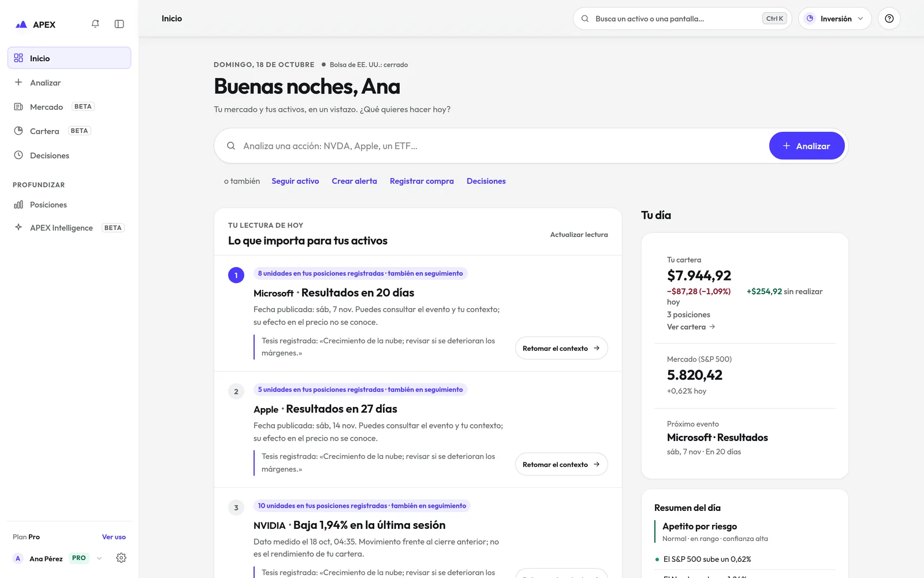The height and width of the screenshot is (578, 924).
Task: Click the magnifier icon in top search bar
Action: tap(585, 18)
